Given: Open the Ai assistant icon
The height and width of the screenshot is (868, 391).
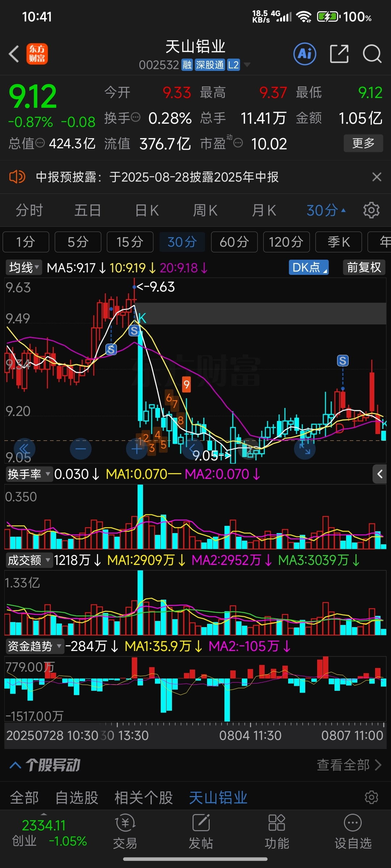Looking at the screenshot, I should 304,54.
